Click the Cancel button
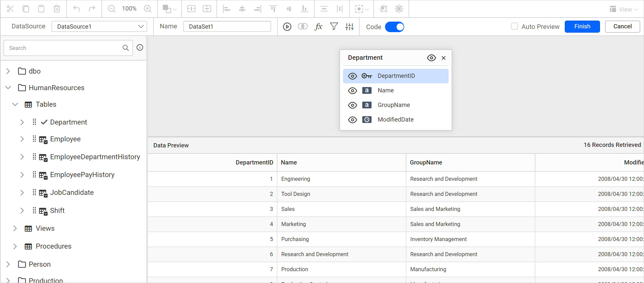The width and height of the screenshot is (644, 283). pos(622,27)
